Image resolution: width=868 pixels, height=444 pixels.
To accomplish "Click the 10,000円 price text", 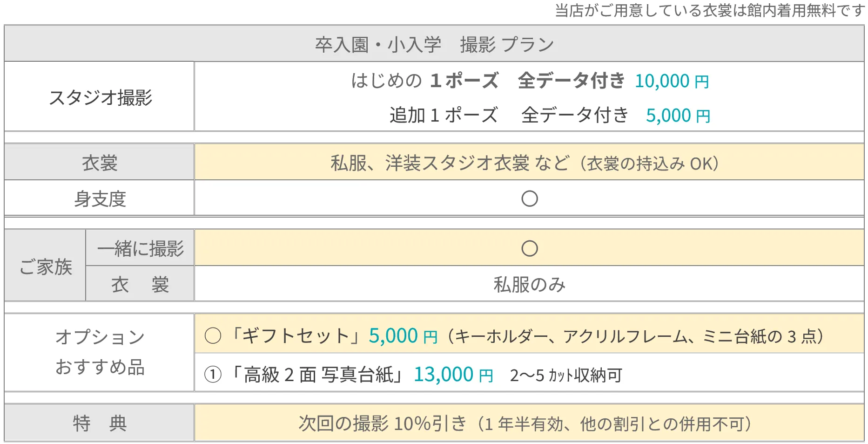I will (672, 81).
